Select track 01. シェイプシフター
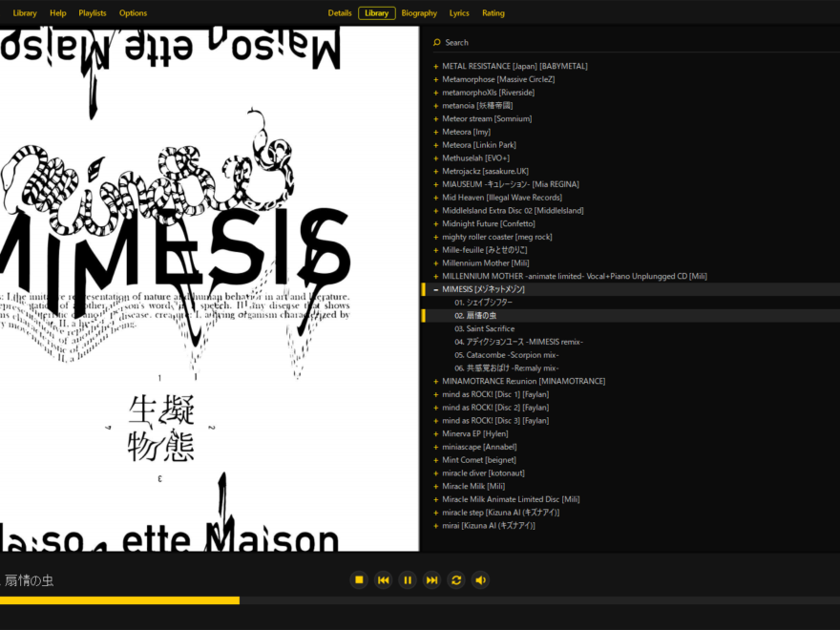The width and height of the screenshot is (840, 630). (483, 303)
